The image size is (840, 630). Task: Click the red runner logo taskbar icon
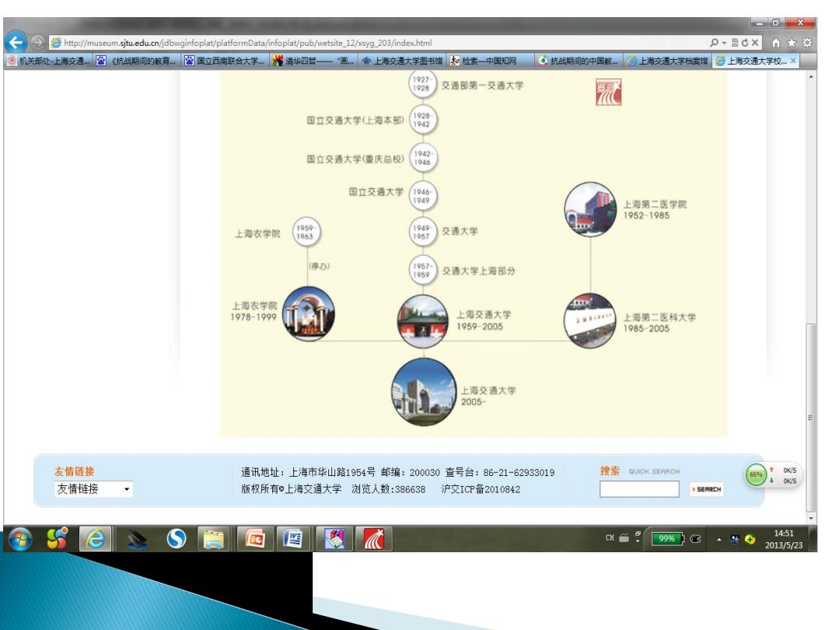pos(374,538)
